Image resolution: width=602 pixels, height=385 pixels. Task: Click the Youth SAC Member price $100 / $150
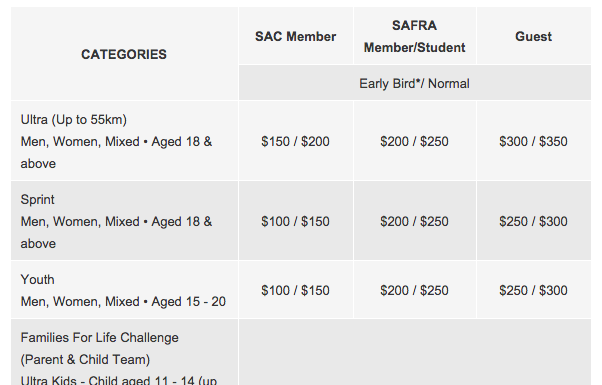click(295, 291)
